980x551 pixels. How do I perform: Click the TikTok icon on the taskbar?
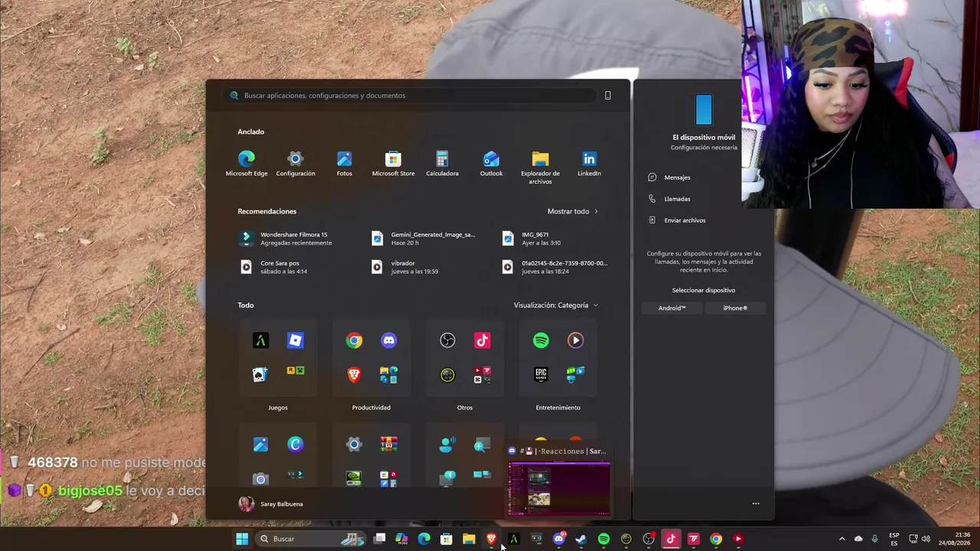point(671,539)
